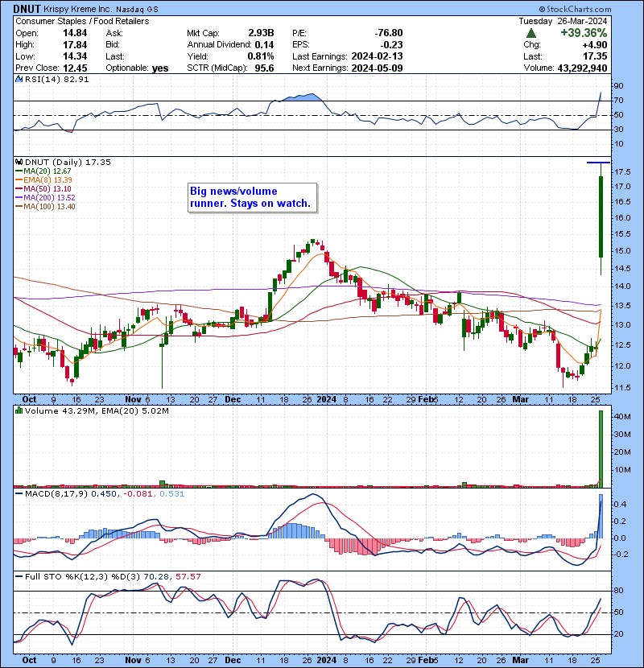Click the DNUT ticker symbol in header
This screenshot has height=668, width=644.
[27, 9]
